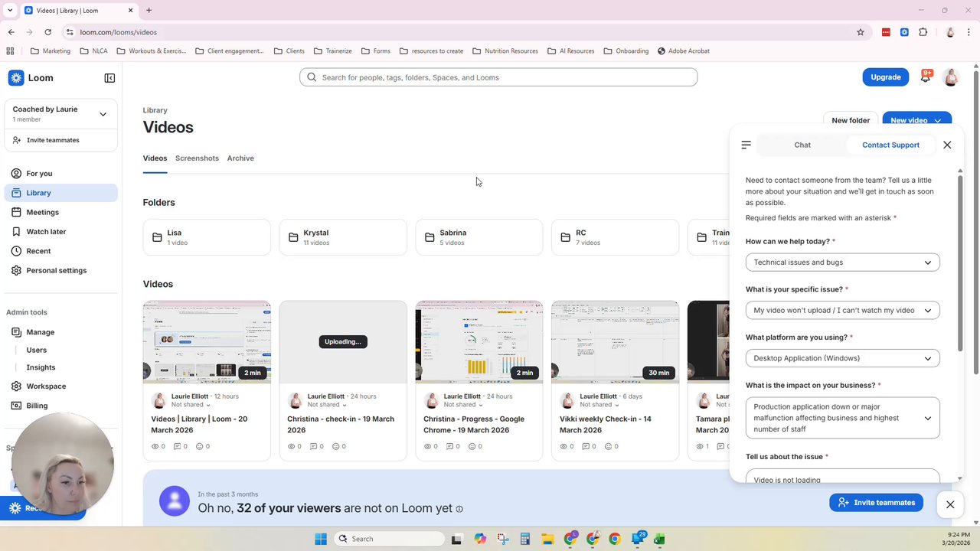Open the Vikki weekly Check-in video thumbnail
The width and height of the screenshot is (980, 551).
[x=615, y=342]
